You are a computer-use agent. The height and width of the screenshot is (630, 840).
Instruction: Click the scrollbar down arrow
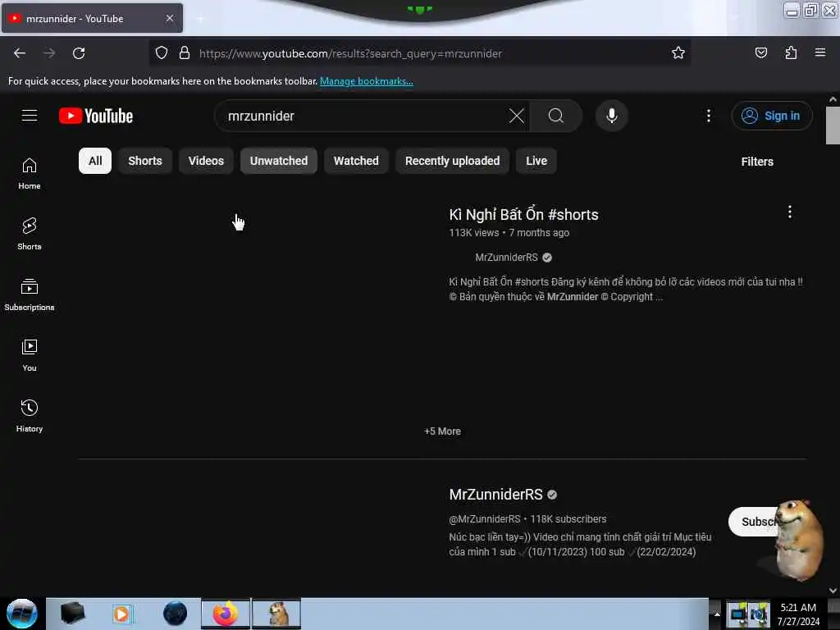(x=833, y=591)
